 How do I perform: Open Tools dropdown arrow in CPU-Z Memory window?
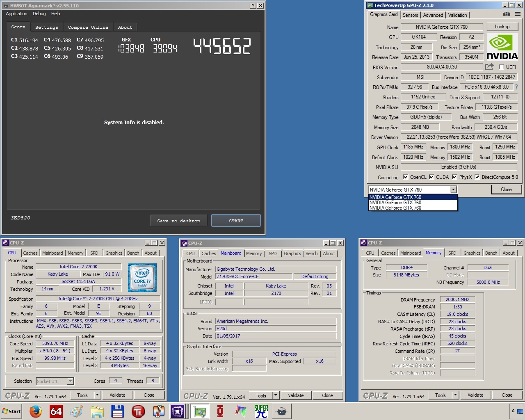click(x=455, y=395)
